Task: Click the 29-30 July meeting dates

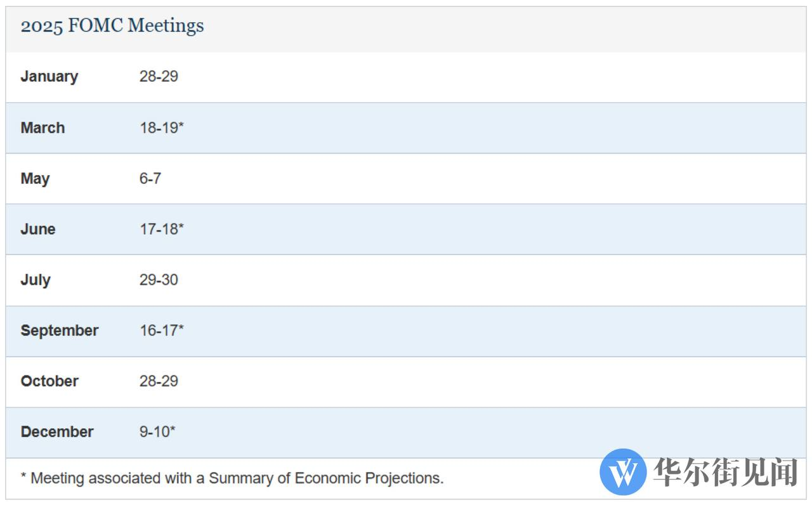Action: click(x=159, y=280)
